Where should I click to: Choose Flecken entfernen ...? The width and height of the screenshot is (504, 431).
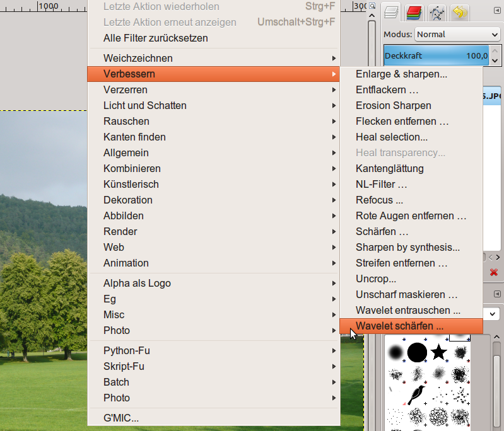click(411, 122)
